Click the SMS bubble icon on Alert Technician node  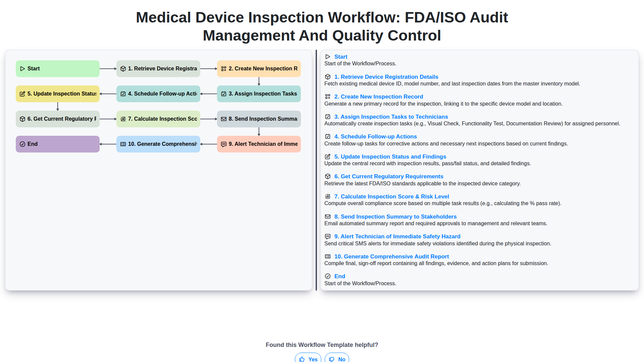point(224,144)
